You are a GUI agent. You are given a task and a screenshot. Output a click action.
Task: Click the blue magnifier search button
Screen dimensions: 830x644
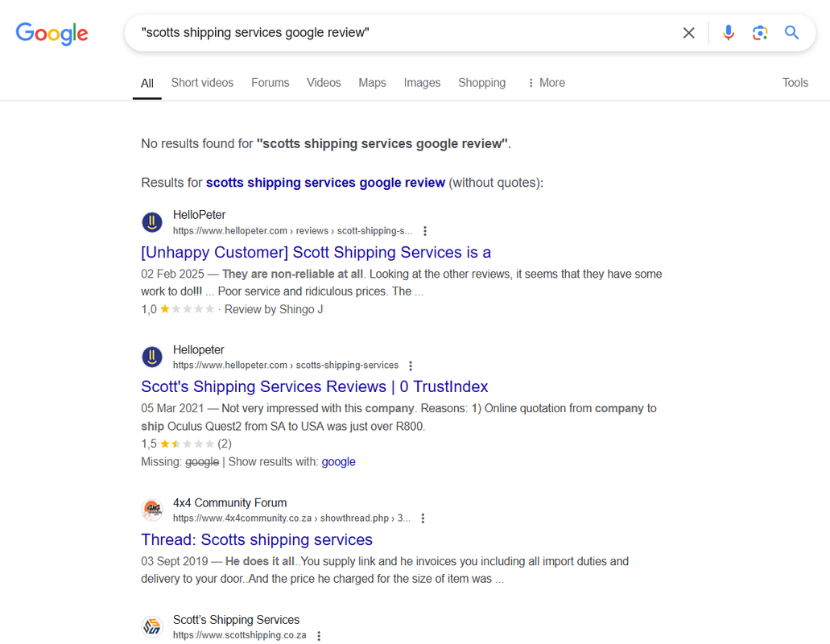pos(792,33)
